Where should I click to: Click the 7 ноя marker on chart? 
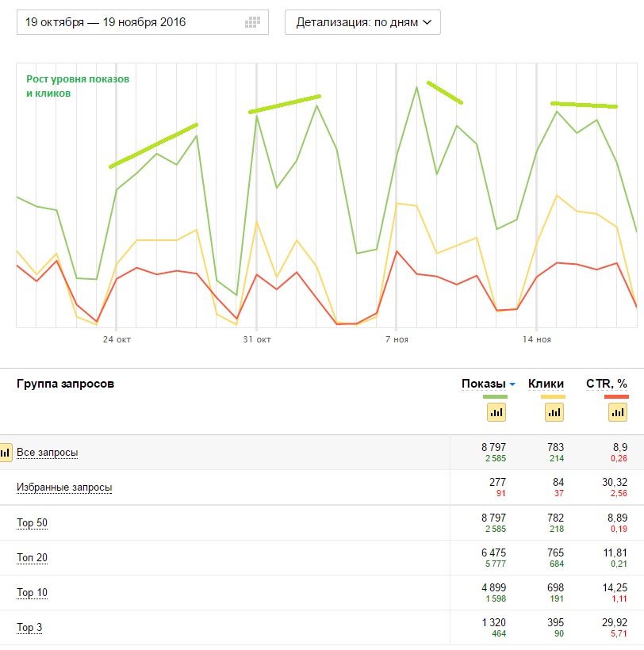pos(397,339)
